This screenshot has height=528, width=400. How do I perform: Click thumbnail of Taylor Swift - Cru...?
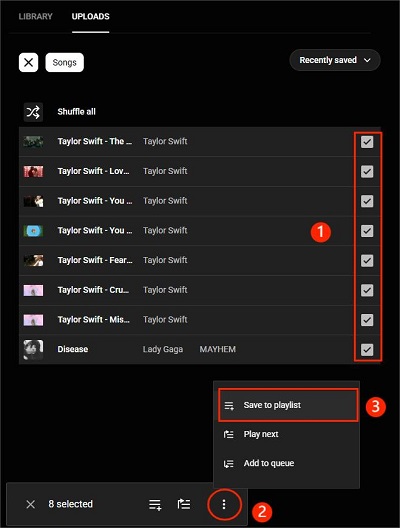point(33,290)
